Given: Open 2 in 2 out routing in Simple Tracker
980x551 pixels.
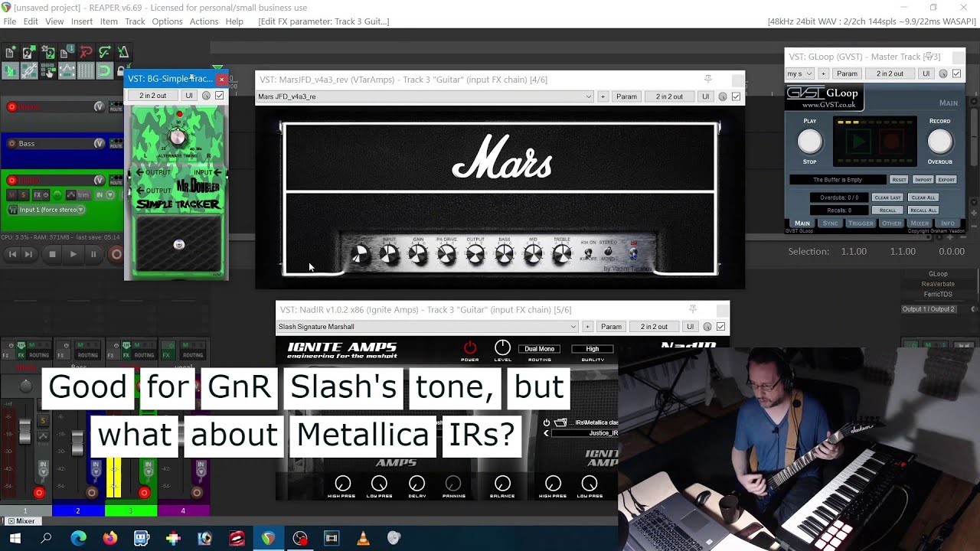Looking at the screenshot, I should (x=152, y=96).
